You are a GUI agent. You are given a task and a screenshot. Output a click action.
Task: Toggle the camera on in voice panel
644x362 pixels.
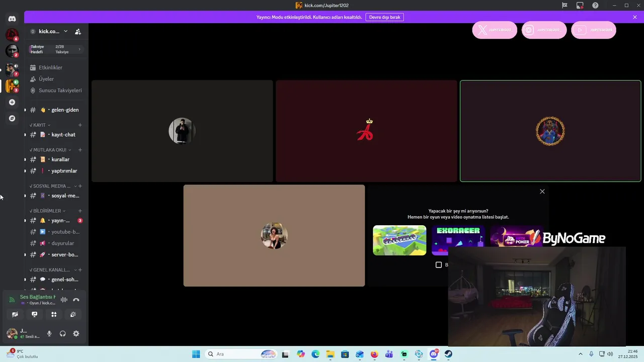tap(15, 314)
